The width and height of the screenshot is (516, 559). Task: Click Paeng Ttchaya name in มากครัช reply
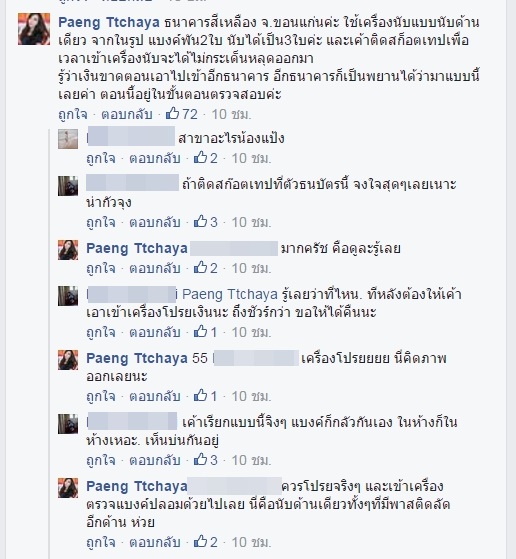tap(137, 248)
